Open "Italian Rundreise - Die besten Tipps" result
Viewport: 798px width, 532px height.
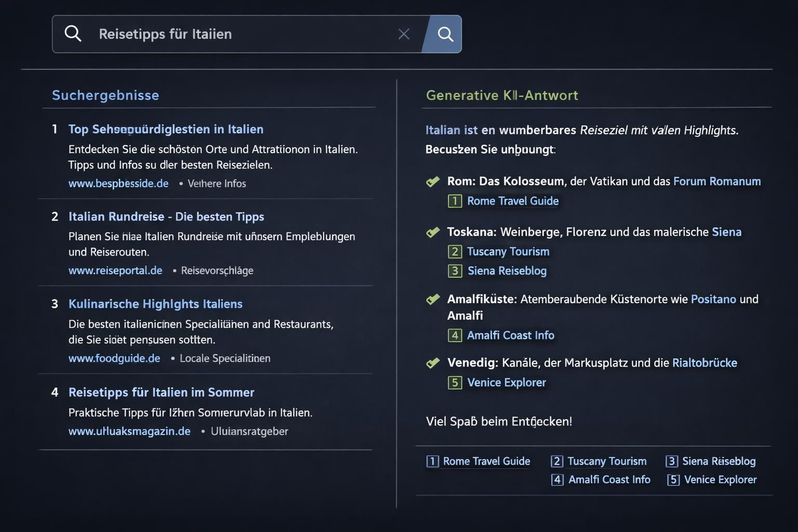point(166,217)
